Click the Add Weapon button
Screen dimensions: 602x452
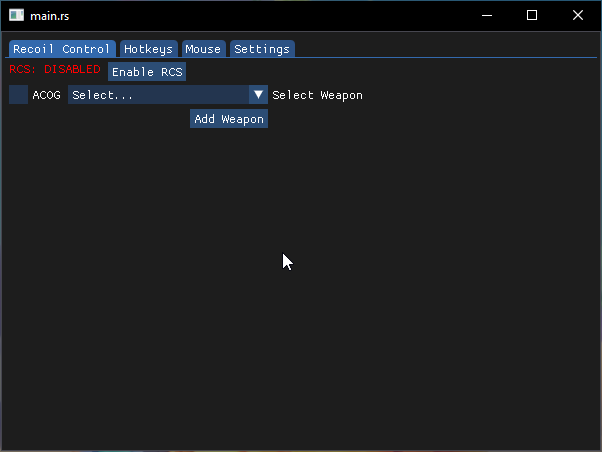pyautogui.click(x=229, y=119)
